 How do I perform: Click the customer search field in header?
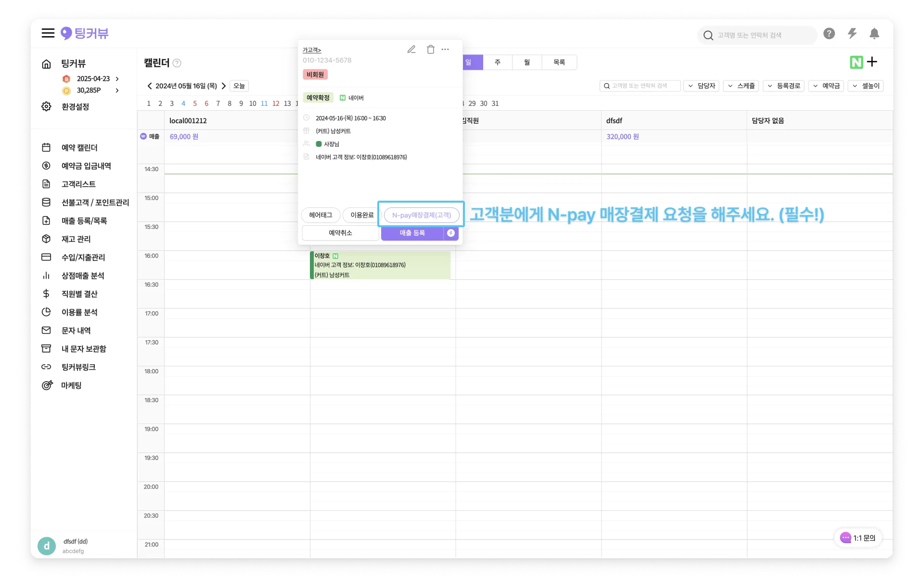757,35
